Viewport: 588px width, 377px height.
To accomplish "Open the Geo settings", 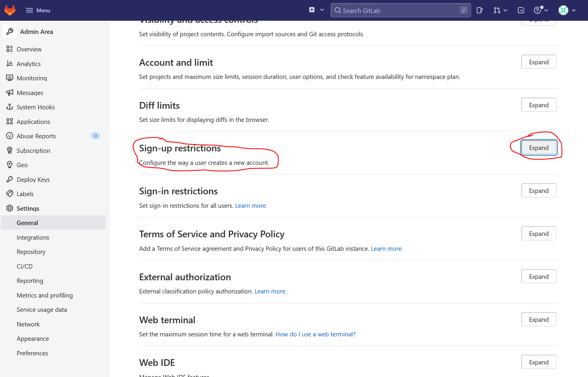I will tap(22, 165).
